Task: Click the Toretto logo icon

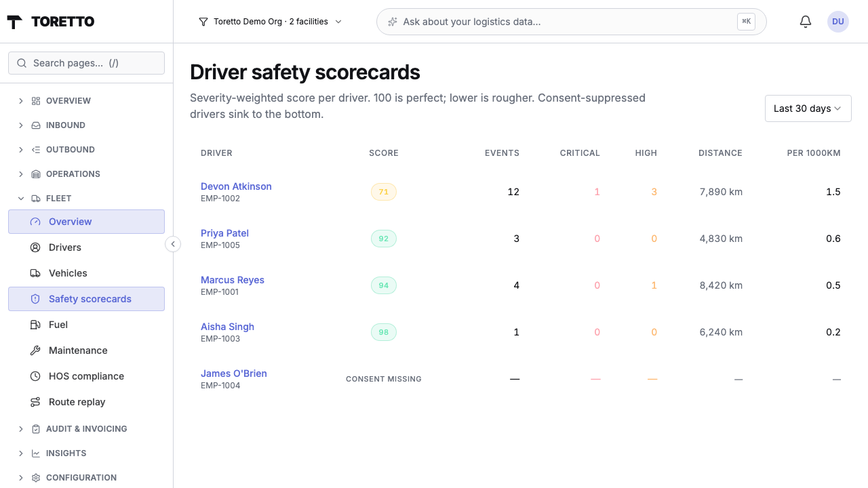Action: pos(14,22)
